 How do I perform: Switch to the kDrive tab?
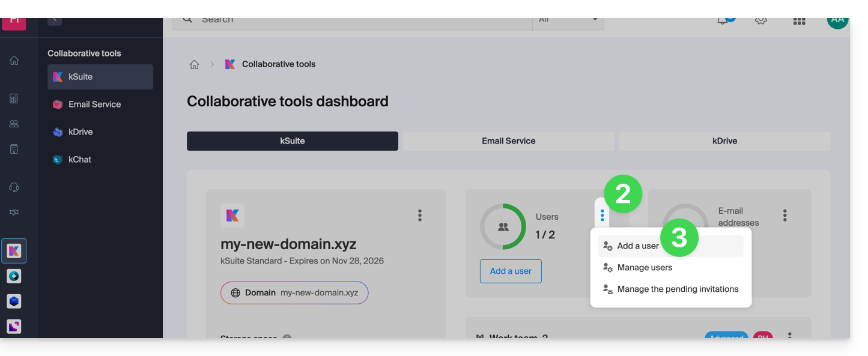click(x=724, y=141)
